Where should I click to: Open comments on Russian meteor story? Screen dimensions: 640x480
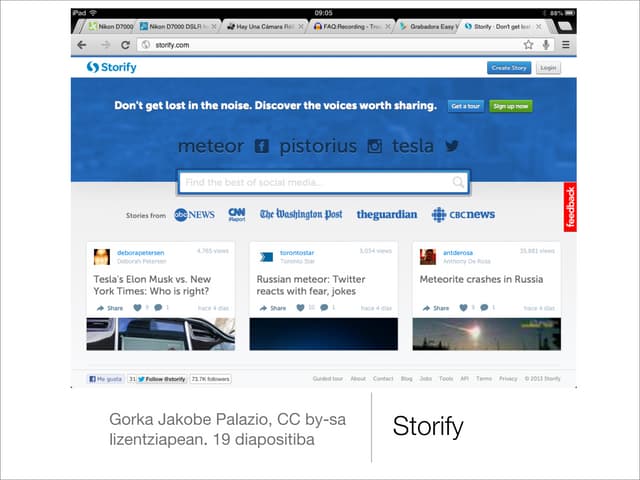click(x=324, y=308)
